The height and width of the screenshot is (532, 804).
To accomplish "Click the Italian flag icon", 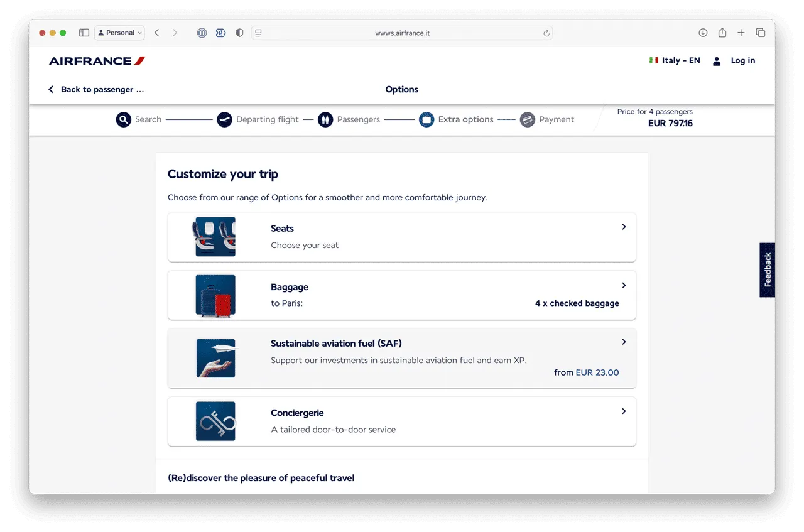I will pyautogui.click(x=654, y=60).
